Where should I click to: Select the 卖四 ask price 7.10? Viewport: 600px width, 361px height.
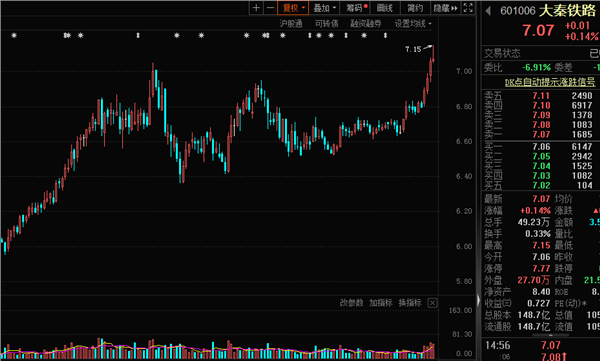tap(541, 105)
